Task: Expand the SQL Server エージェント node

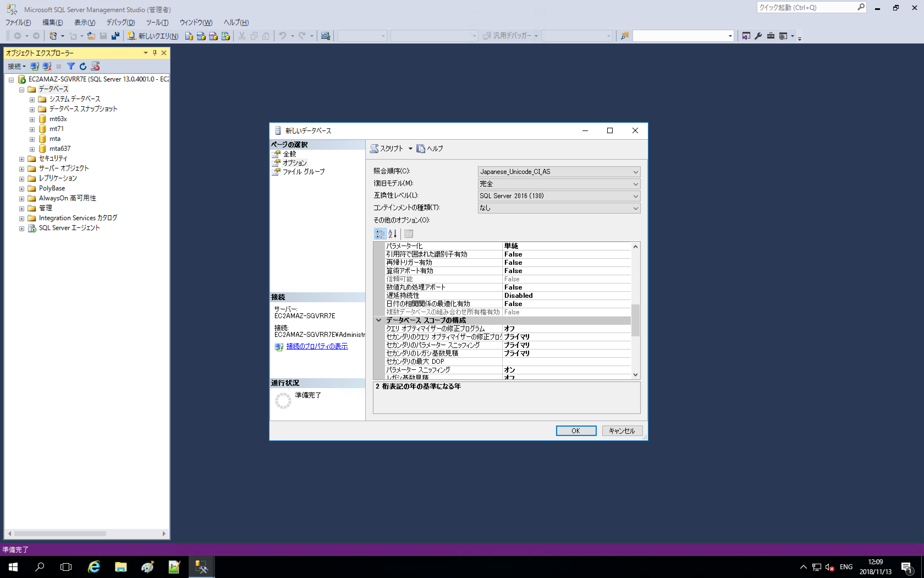Action: click(22, 228)
